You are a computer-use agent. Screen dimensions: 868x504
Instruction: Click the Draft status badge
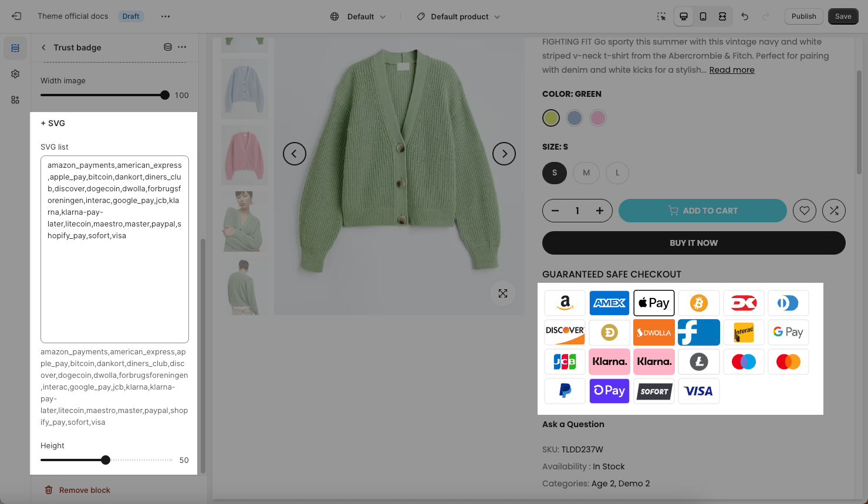pyautogui.click(x=131, y=16)
